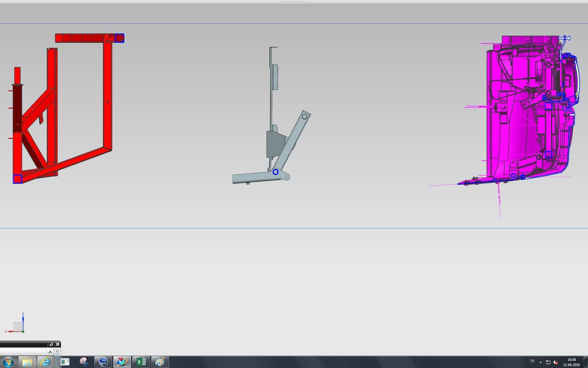Screen dimensions: 588x368
Task: Click the input field in the small panel
Action: (x=23, y=352)
